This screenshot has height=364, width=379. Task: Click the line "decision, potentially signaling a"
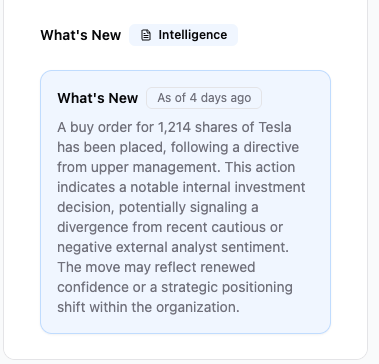158,208
